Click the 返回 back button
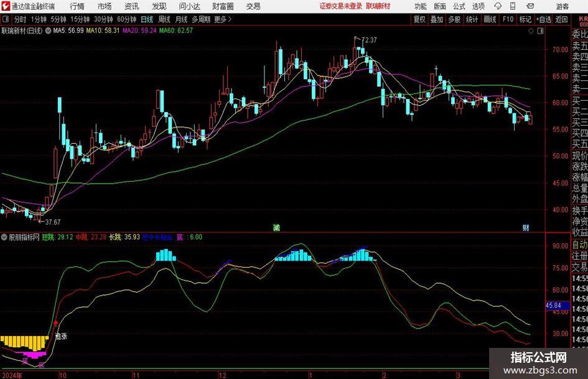This screenshot has height=379, width=588. (x=561, y=19)
